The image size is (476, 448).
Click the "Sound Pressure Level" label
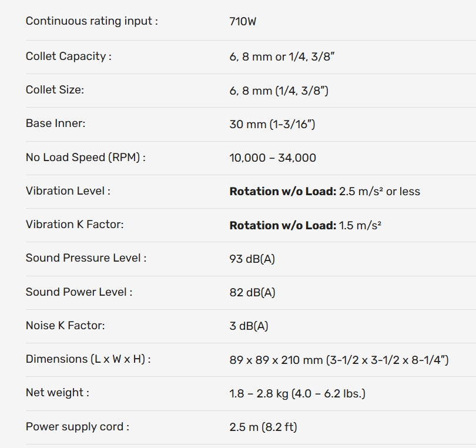coord(86,258)
